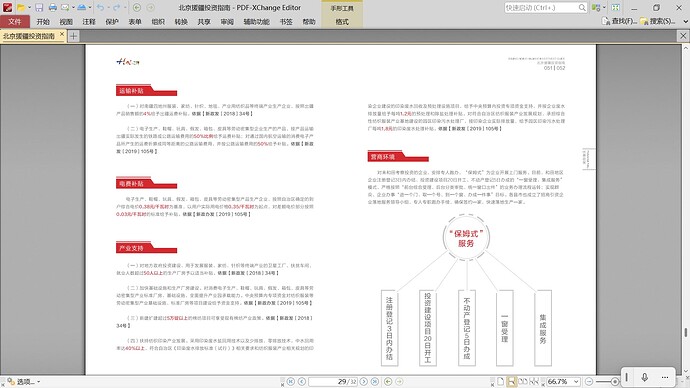The image size is (690, 388).
Task: Open the Undo history dropdown arrow
Action: 109,7
